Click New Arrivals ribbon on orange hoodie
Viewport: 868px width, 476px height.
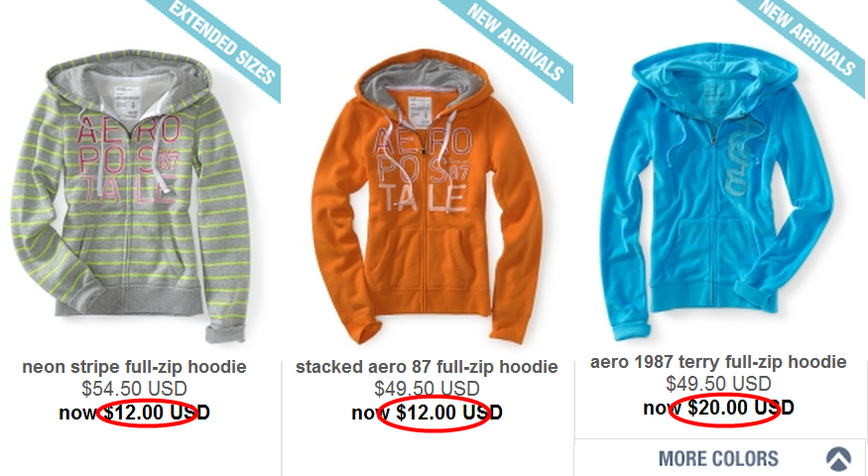515,42
